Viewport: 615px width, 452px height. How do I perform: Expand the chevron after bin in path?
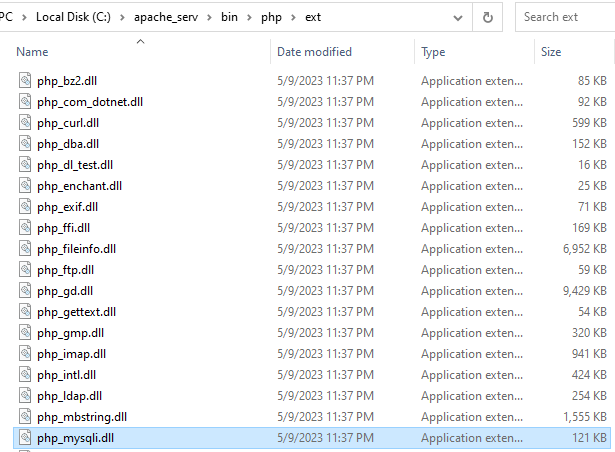[x=249, y=18]
